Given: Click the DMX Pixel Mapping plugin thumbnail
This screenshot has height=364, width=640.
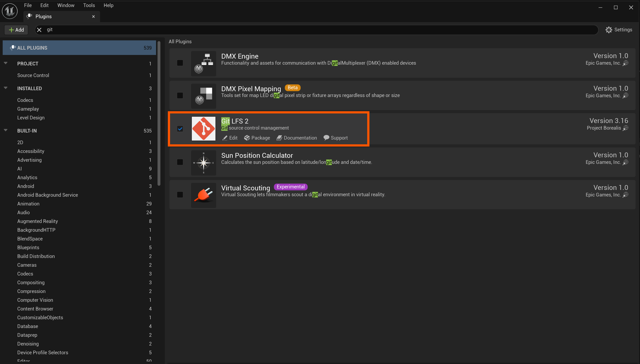Looking at the screenshot, I should click(x=204, y=96).
